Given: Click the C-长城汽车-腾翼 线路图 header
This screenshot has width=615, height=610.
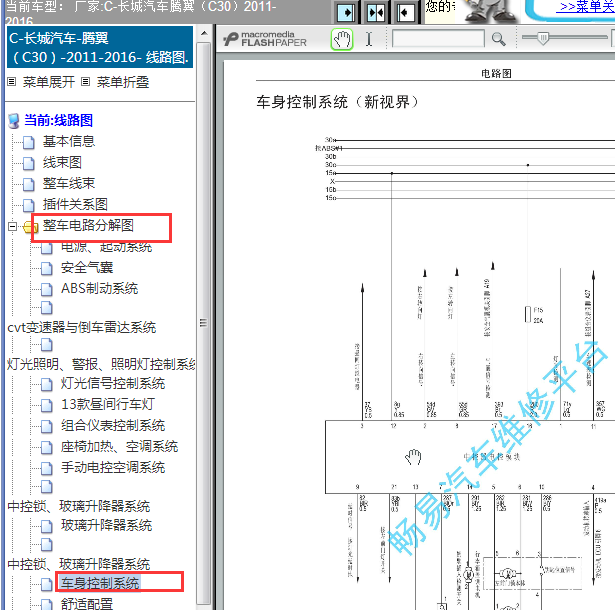Looking at the screenshot, I should 100,47.
